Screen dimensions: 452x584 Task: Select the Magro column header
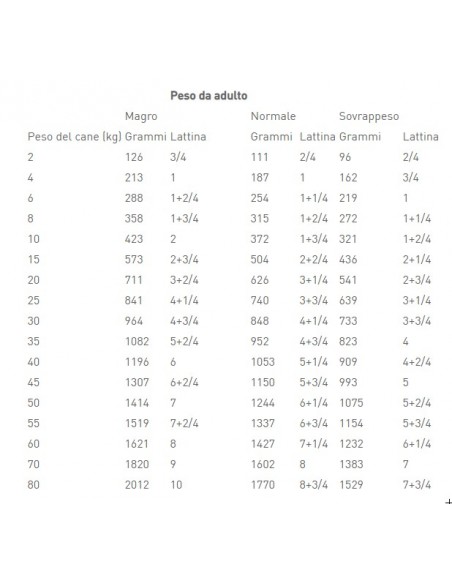[x=141, y=117]
